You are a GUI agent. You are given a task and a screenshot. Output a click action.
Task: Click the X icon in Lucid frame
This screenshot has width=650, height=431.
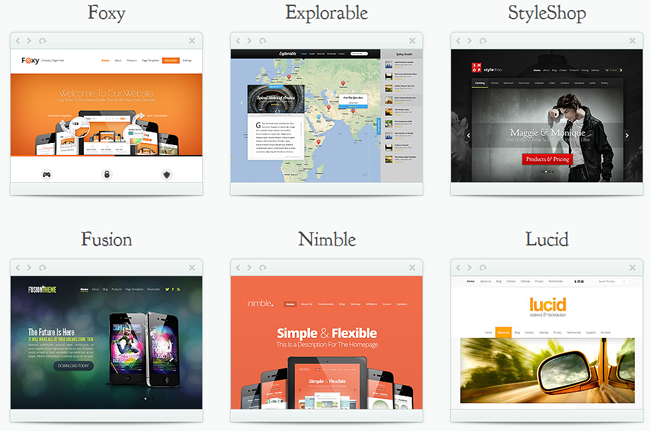pyautogui.click(x=632, y=268)
